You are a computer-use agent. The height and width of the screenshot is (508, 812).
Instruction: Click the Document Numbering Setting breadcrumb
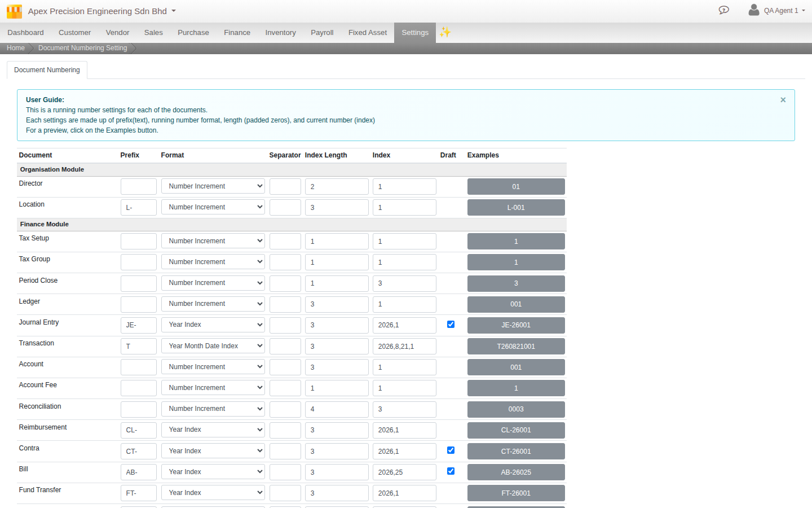[83, 48]
